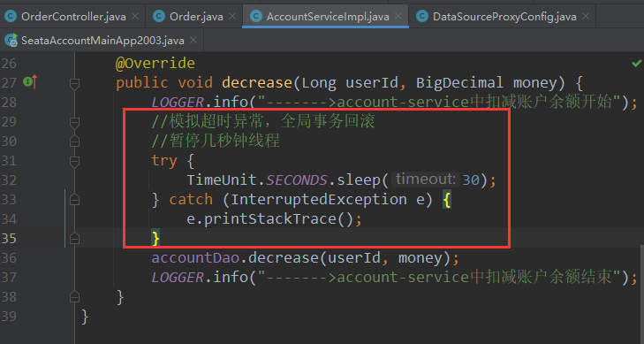
Task: Click the @Override annotation
Action: (x=155, y=64)
